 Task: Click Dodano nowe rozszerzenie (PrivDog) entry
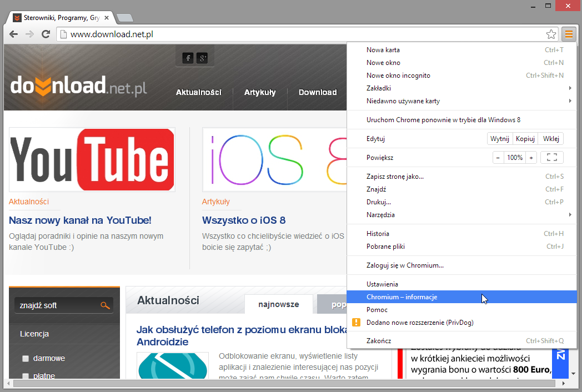461,322
